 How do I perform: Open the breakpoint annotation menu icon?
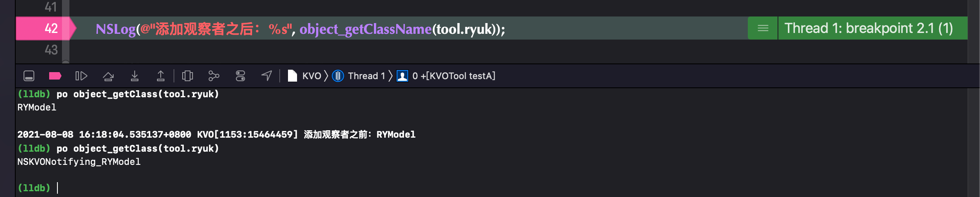coord(763,28)
